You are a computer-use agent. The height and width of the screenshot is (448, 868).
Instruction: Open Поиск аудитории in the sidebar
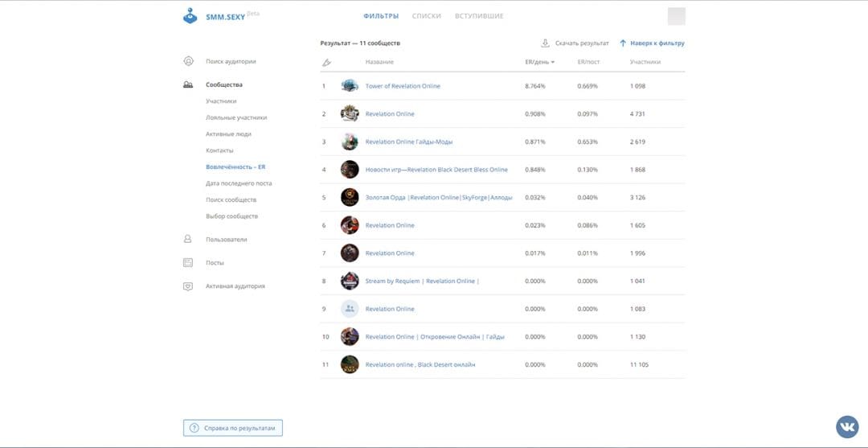pyautogui.click(x=231, y=61)
